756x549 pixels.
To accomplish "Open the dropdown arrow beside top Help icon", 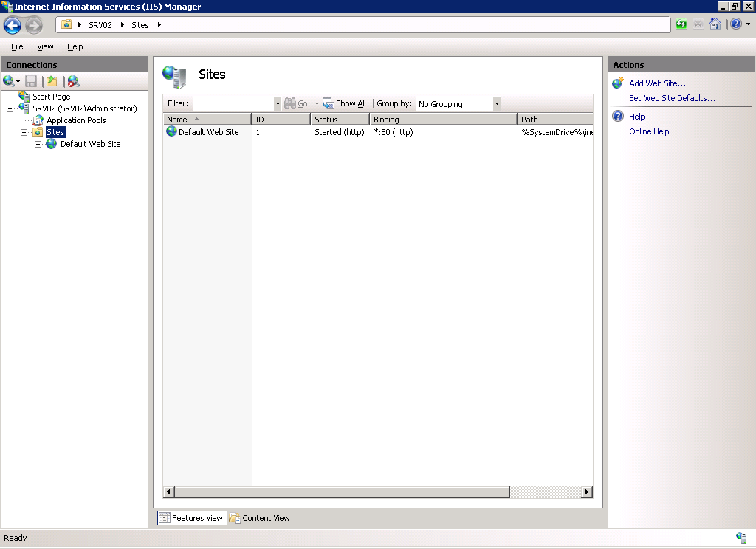I will point(748,24).
